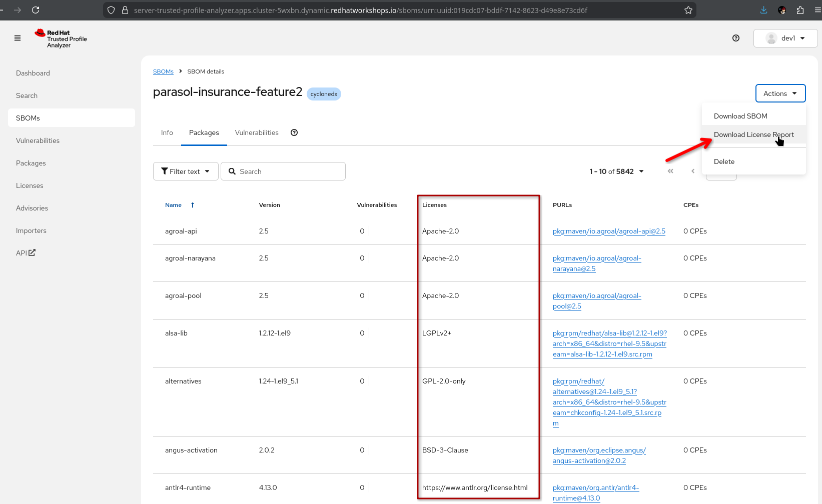This screenshot has height=504, width=822.
Task: Select Download SBOM from the Actions menu
Action: (740, 115)
